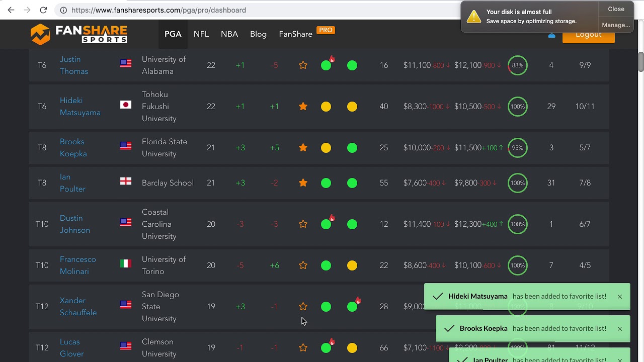
Task: Click Manage in disk storage notification
Action: click(x=616, y=25)
